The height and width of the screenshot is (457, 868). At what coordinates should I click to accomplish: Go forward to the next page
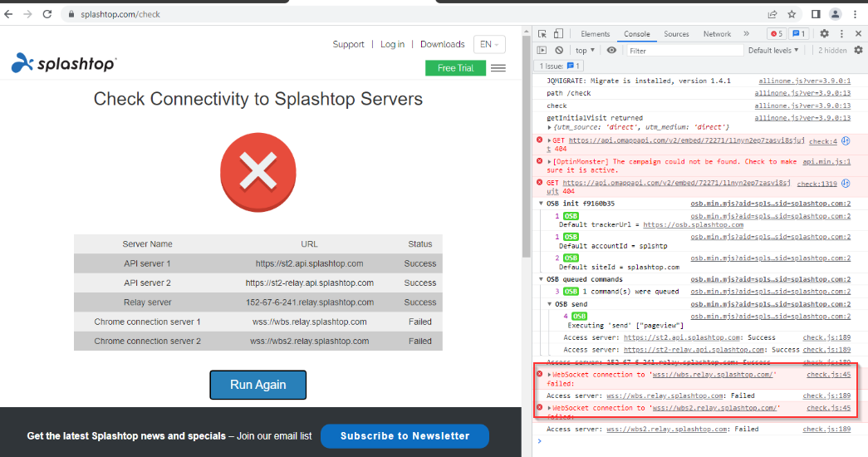coord(27,14)
